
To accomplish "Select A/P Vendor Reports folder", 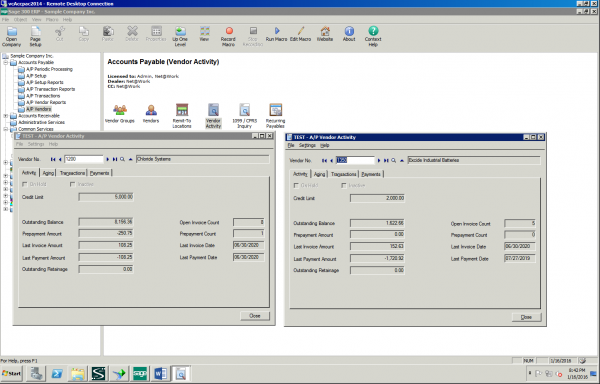I will 46,102.
